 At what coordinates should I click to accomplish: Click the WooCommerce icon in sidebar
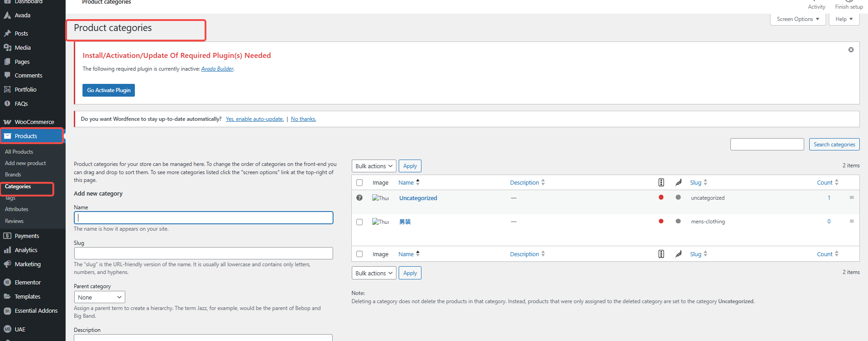[7, 122]
